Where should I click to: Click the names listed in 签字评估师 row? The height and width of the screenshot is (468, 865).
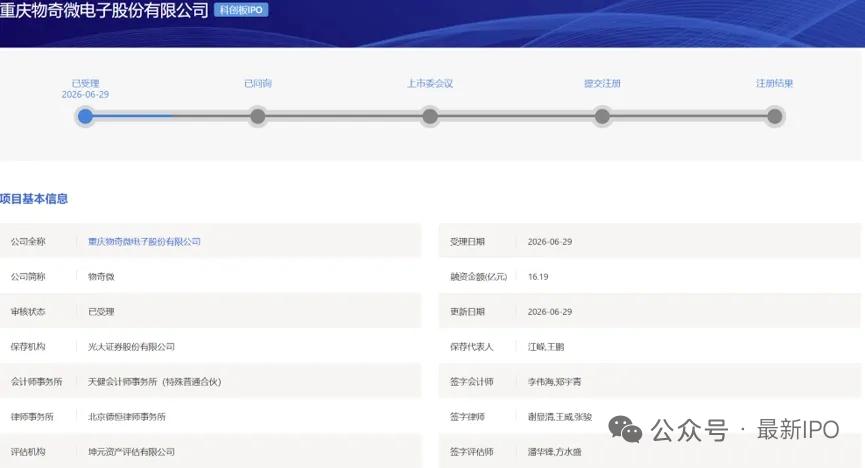[x=554, y=452]
